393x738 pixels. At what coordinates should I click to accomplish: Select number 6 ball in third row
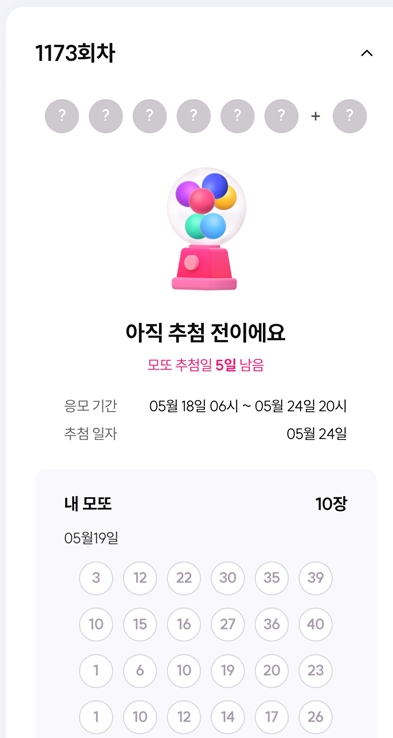click(x=140, y=671)
